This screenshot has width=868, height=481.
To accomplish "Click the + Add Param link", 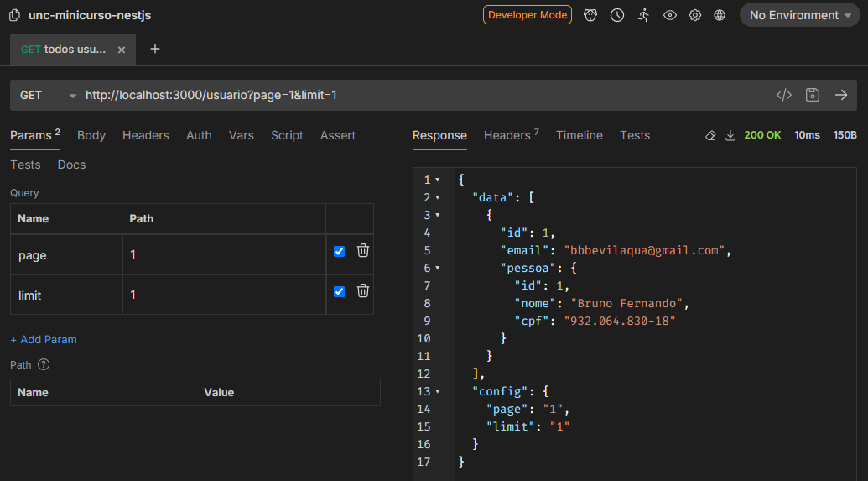I will pyautogui.click(x=44, y=339).
